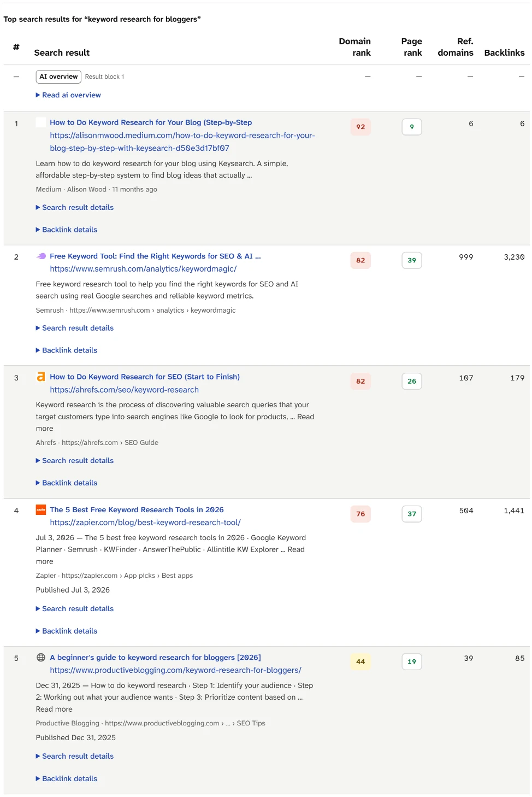Viewport: 532px width, 797px height.
Task: Click the Medium favicon for result 1
Action: click(41, 122)
